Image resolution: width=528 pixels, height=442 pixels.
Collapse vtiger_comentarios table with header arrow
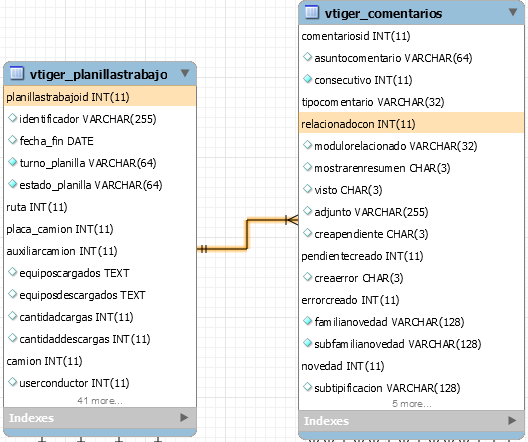[513, 12]
